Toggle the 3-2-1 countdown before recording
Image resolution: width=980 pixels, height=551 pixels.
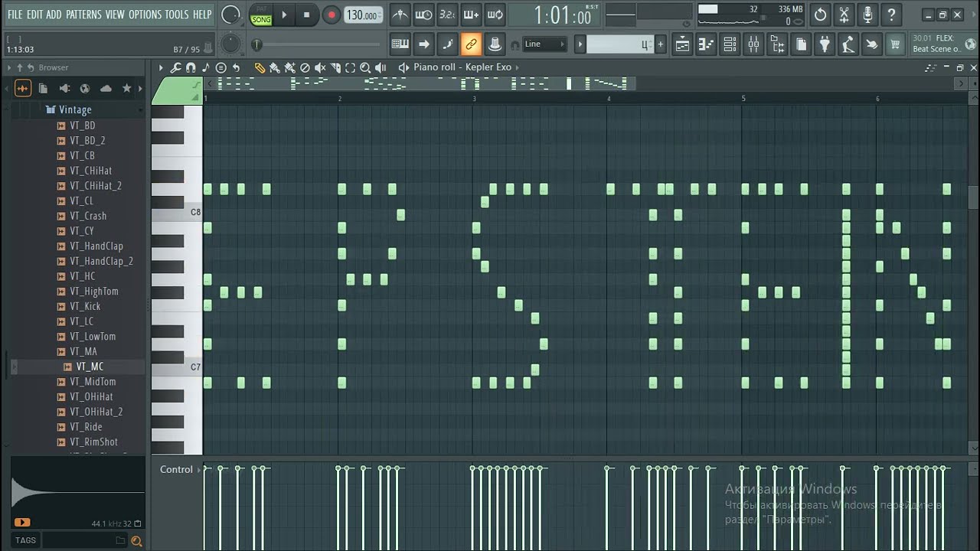click(447, 15)
